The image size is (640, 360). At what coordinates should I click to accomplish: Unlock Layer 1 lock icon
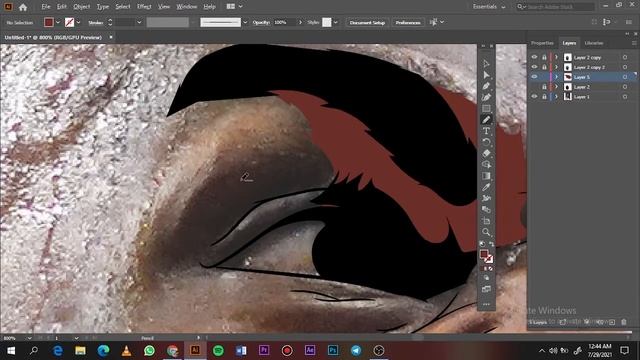[x=544, y=96]
